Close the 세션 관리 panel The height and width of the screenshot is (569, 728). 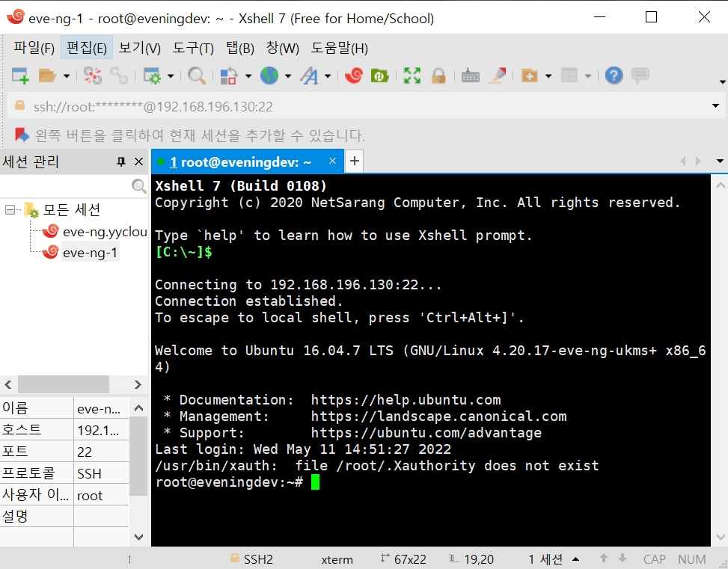pyautogui.click(x=138, y=162)
